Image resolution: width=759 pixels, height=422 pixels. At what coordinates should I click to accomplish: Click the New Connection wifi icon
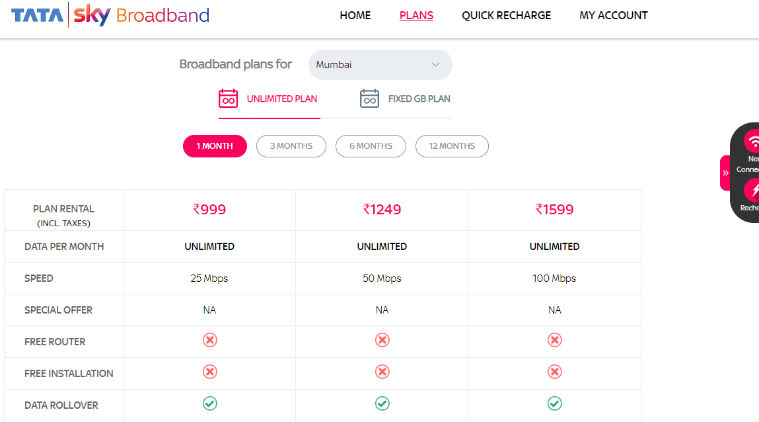[752, 142]
